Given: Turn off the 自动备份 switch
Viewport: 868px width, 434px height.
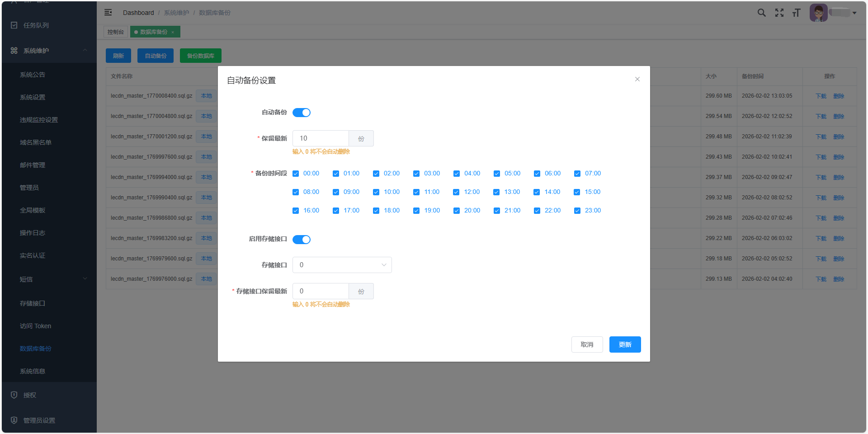Looking at the screenshot, I should (x=302, y=113).
